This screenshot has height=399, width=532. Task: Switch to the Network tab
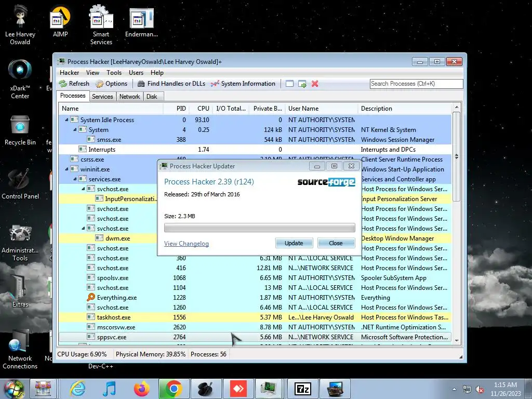pyautogui.click(x=129, y=96)
